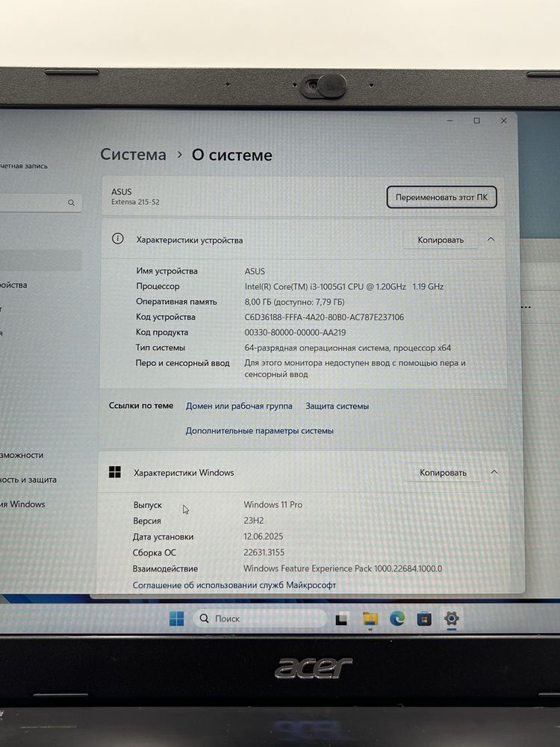Click processor value i3-1005G1 text
This screenshot has height=747, width=560.
pos(344,286)
